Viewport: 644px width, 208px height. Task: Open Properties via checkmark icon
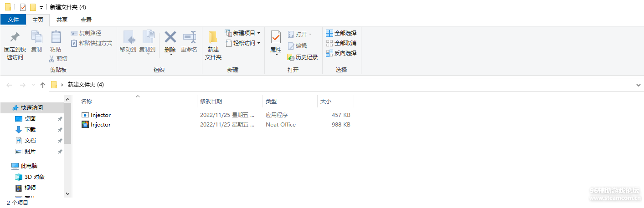coord(276,37)
